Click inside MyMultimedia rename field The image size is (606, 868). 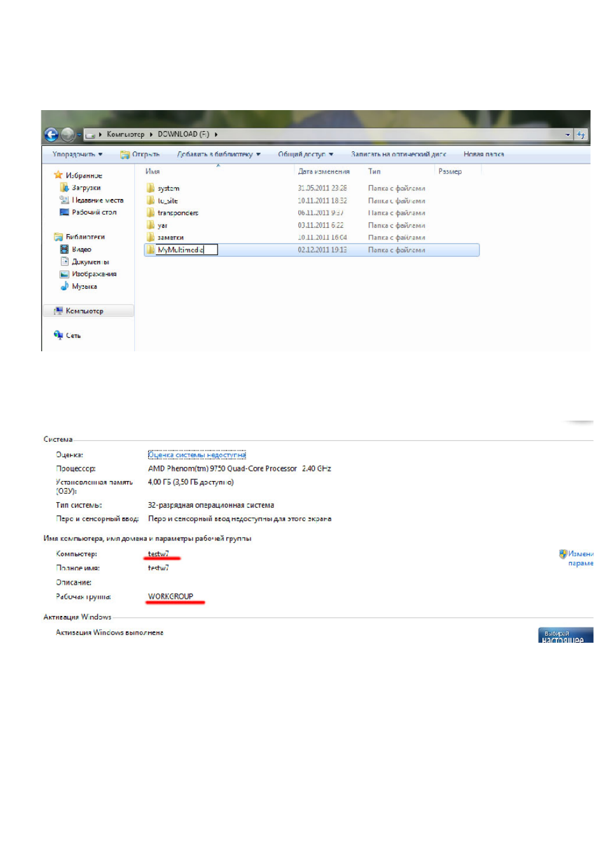pos(187,250)
